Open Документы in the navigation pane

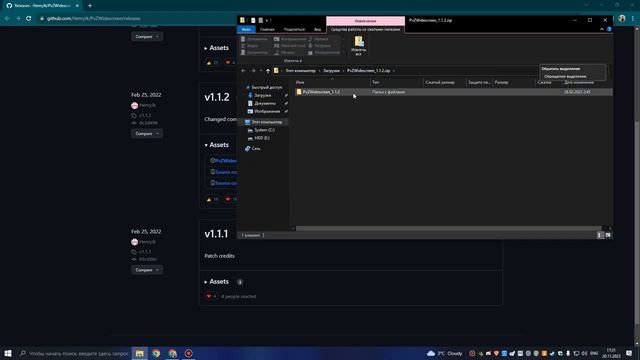(x=264, y=103)
